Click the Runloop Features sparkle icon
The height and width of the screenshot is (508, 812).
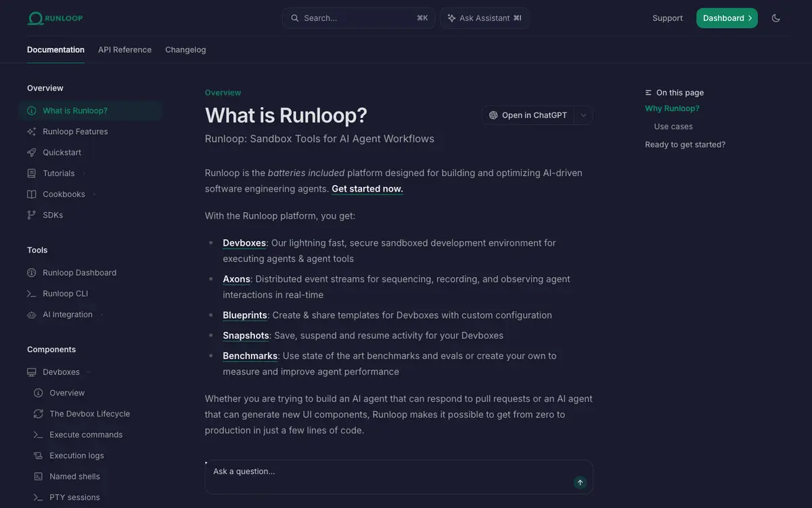[31, 131]
